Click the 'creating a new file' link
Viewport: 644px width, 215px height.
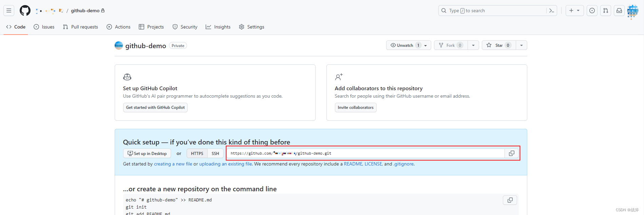(173, 164)
